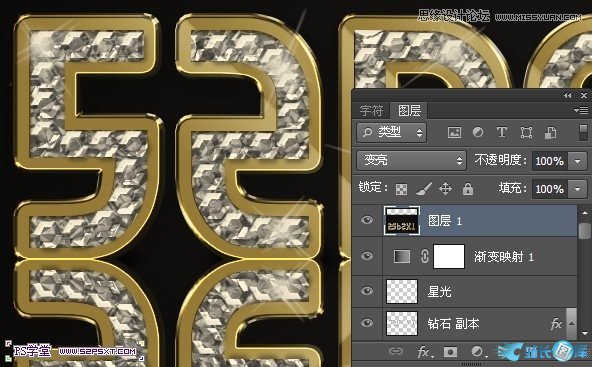Hide the 钻石 副本 layer
Screen dimensions: 592x367
[x=367, y=323]
